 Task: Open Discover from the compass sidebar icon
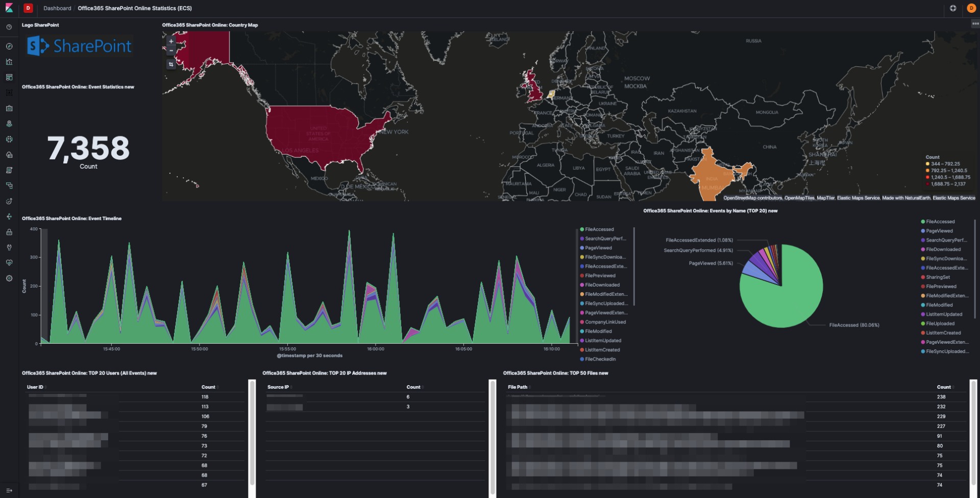9,46
